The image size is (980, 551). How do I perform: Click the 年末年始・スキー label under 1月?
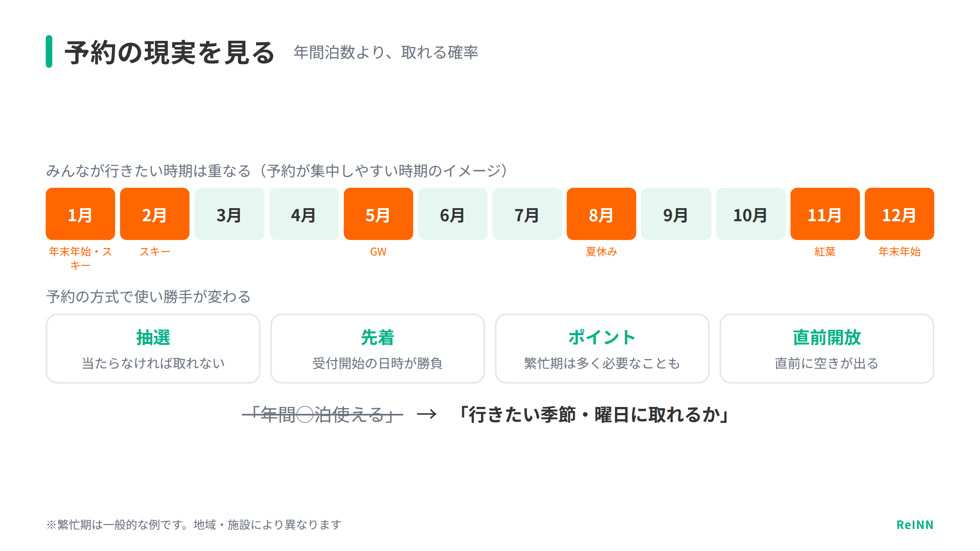tap(80, 258)
